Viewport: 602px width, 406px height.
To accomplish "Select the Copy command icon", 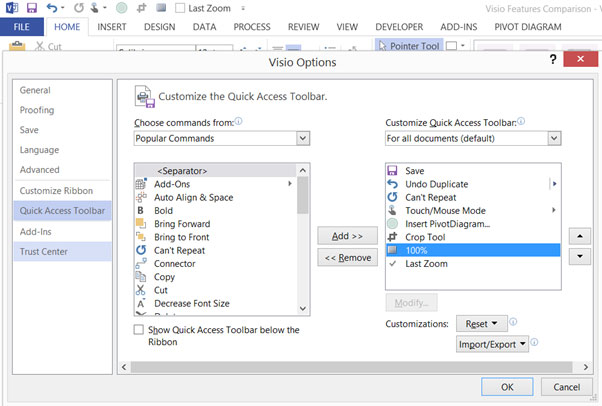I will tap(141, 277).
